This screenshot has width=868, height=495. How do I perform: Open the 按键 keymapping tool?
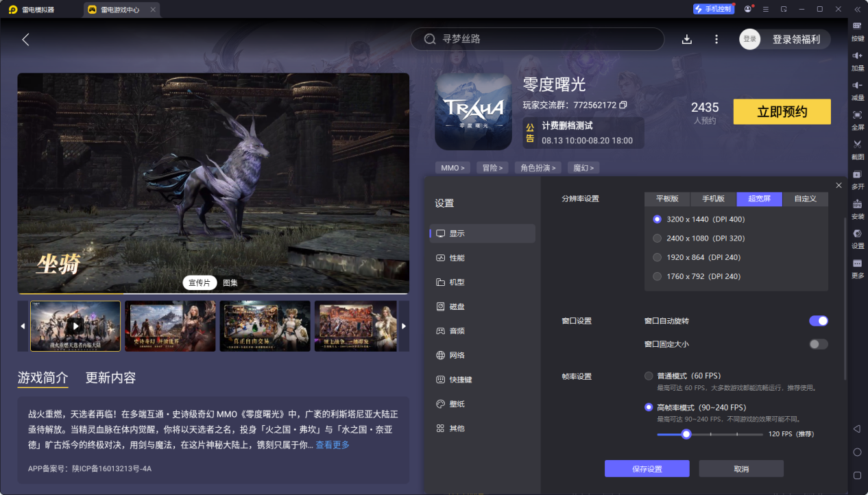coord(857,31)
